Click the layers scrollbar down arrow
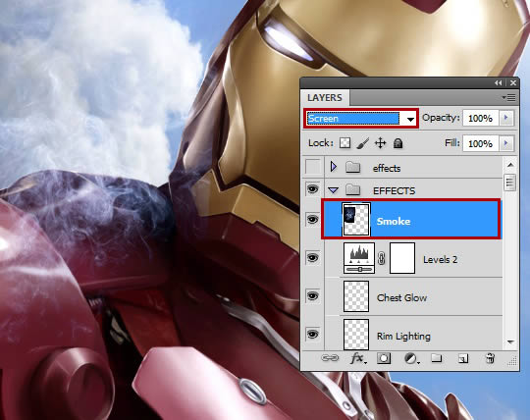Screen dimensions: 530x420 [x=510, y=342]
